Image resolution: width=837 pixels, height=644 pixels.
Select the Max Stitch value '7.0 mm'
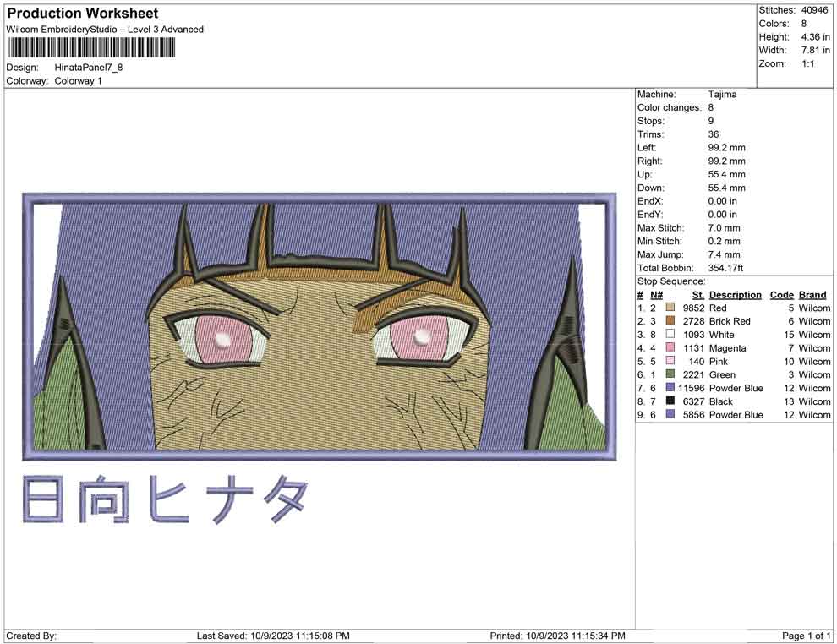point(724,228)
